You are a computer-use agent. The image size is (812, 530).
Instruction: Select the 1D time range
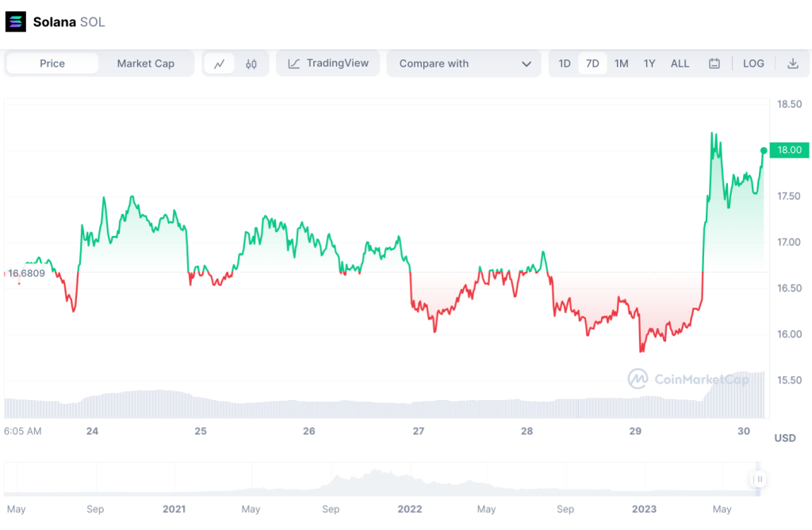pos(564,63)
